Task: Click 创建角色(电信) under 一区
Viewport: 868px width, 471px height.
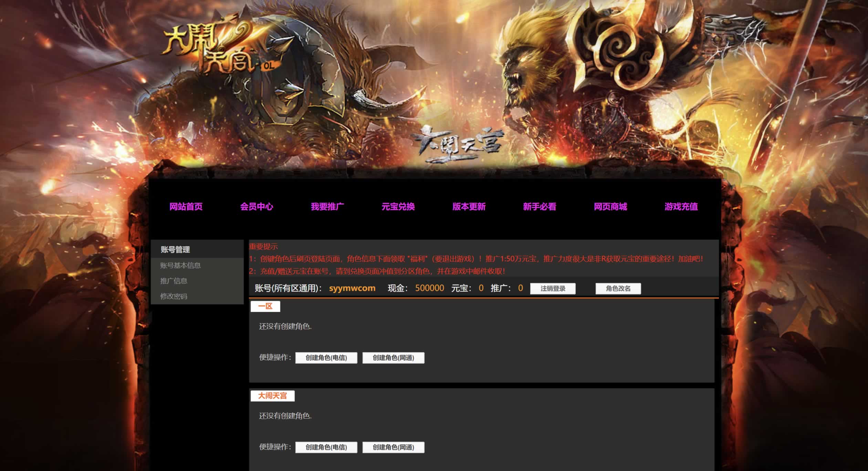Action: 326,358
